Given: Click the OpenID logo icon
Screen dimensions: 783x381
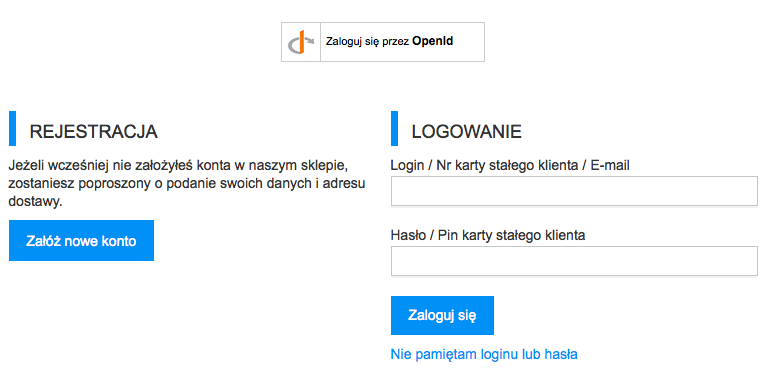Looking at the screenshot, I should [x=301, y=42].
